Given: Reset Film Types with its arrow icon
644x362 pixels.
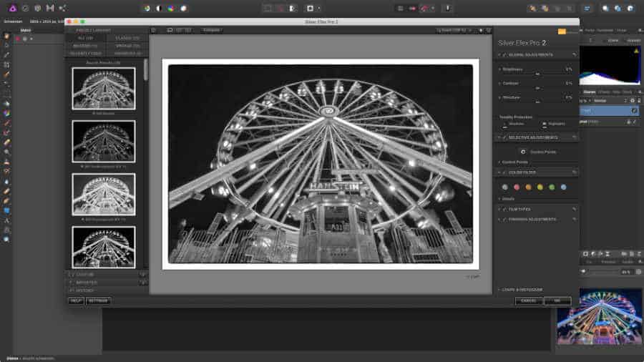Looking at the screenshot, I should [x=574, y=209].
